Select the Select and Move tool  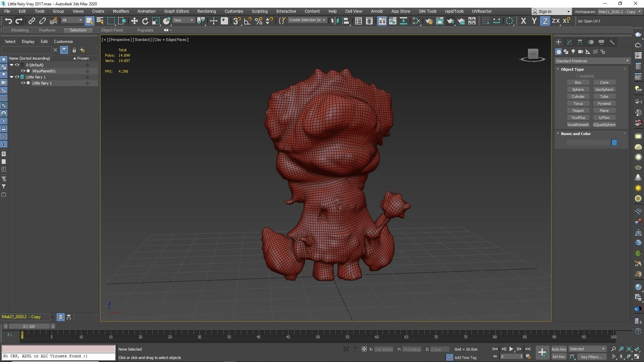pyautogui.click(x=134, y=21)
